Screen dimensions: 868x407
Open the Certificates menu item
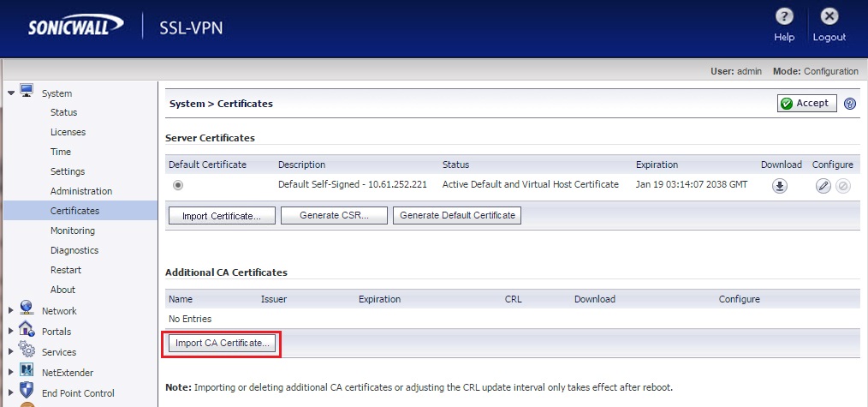pyautogui.click(x=74, y=211)
